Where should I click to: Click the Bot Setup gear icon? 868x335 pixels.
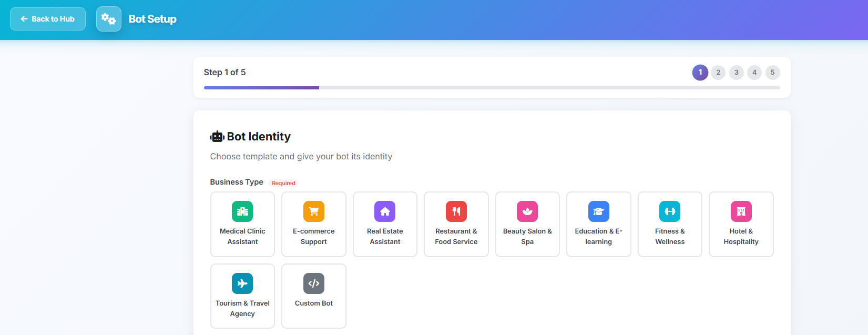click(109, 19)
